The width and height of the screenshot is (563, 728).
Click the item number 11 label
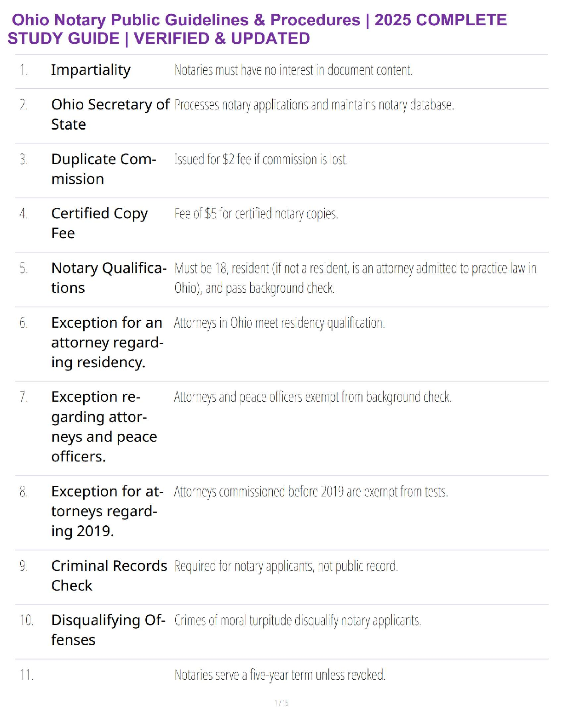(x=26, y=675)
